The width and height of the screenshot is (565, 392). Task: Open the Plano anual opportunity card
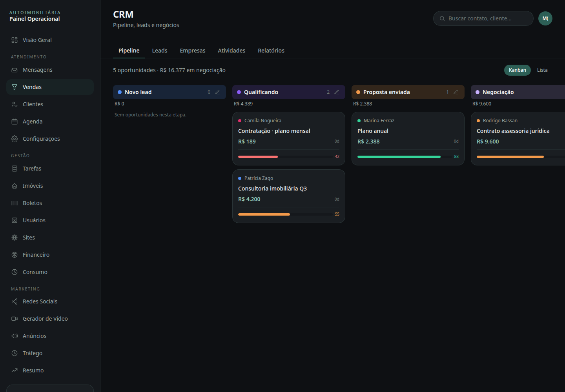click(408, 139)
